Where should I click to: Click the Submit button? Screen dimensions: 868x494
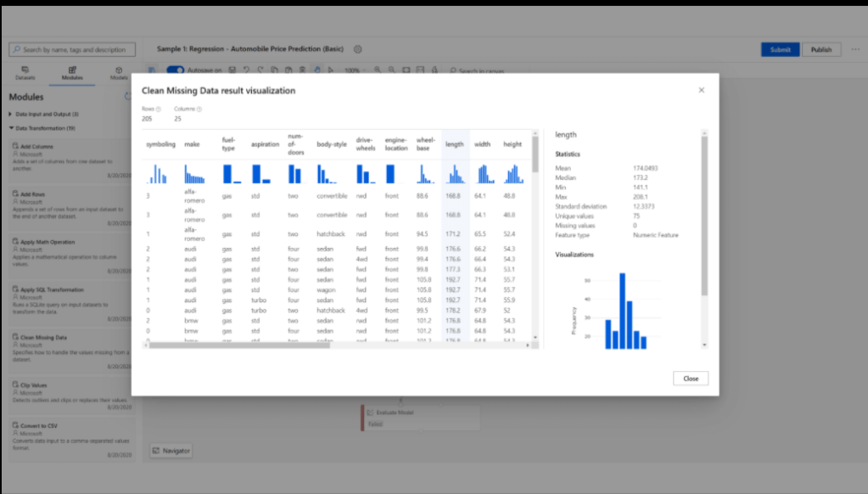click(x=780, y=50)
